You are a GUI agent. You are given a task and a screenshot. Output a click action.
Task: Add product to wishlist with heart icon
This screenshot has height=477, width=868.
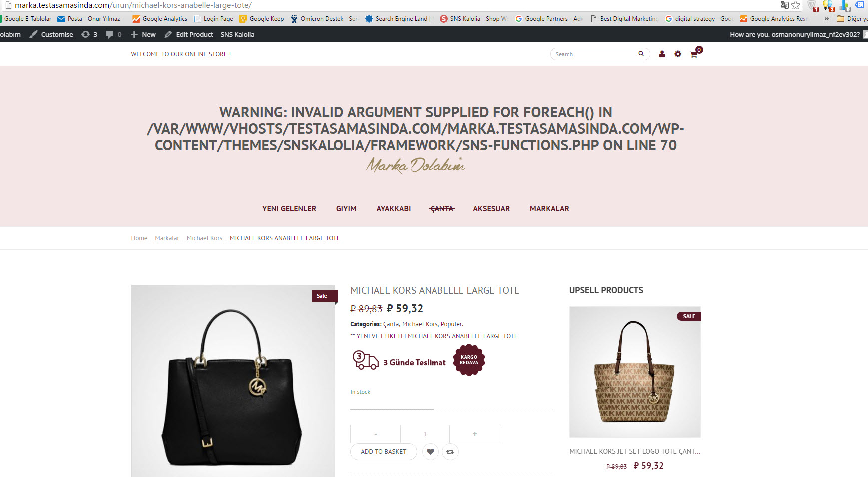[x=430, y=452]
